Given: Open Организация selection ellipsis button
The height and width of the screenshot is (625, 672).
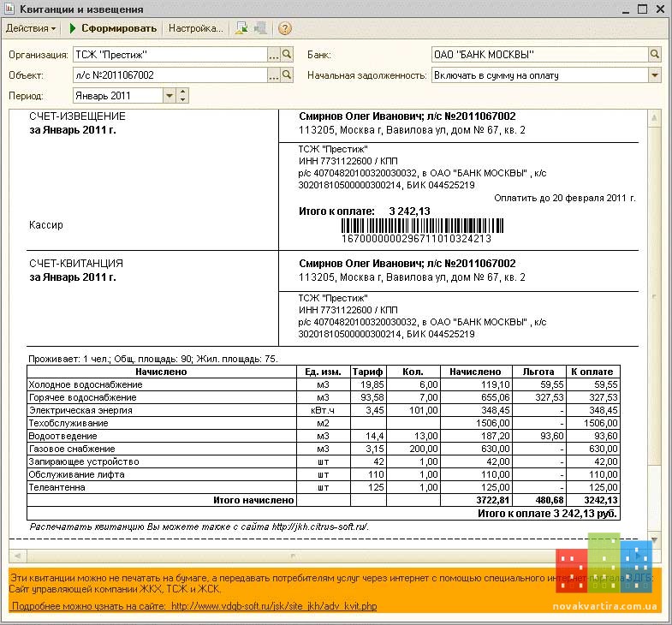Looking at the screenshot, I should point(273,55).
